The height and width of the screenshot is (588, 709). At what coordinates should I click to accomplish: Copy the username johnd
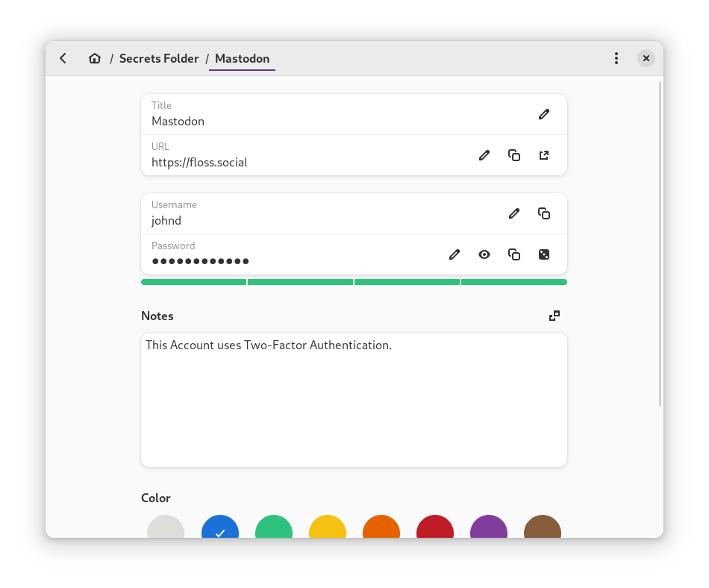click(x=544, y=213)
